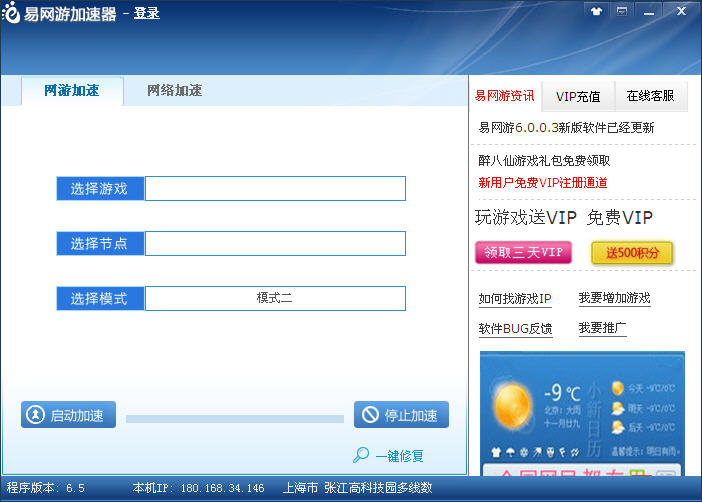Open 醉八仙游戏礼包免费领取 link
Screen dimensions: 702x502
point(544,161)
